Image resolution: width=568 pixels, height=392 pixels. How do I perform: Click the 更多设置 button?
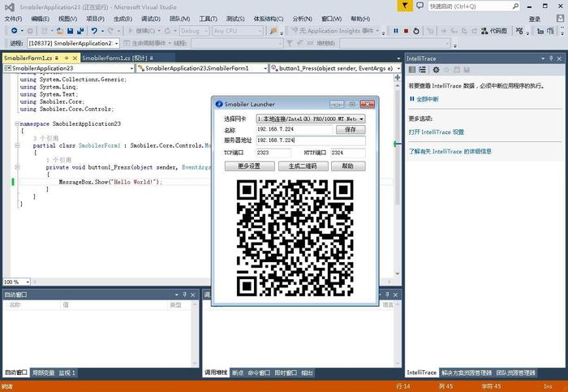249,166
